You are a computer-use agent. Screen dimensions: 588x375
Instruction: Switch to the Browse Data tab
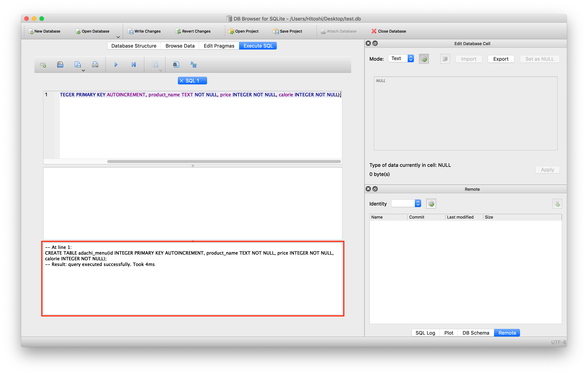(x=180, y=46)
